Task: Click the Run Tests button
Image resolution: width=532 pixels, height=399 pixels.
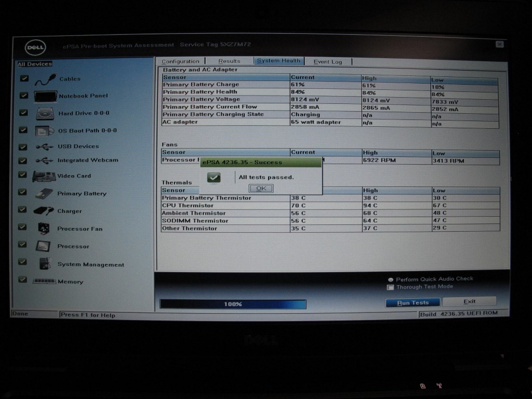Action: [413, 303]
